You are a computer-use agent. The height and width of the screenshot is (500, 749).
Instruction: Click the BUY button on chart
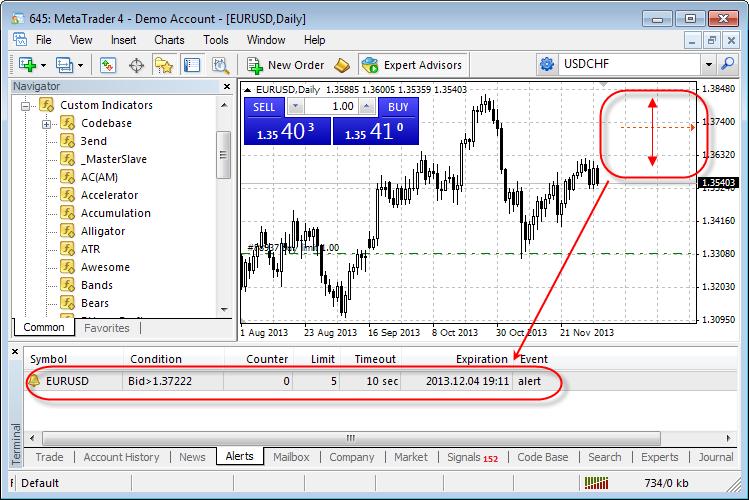(398, 107)
